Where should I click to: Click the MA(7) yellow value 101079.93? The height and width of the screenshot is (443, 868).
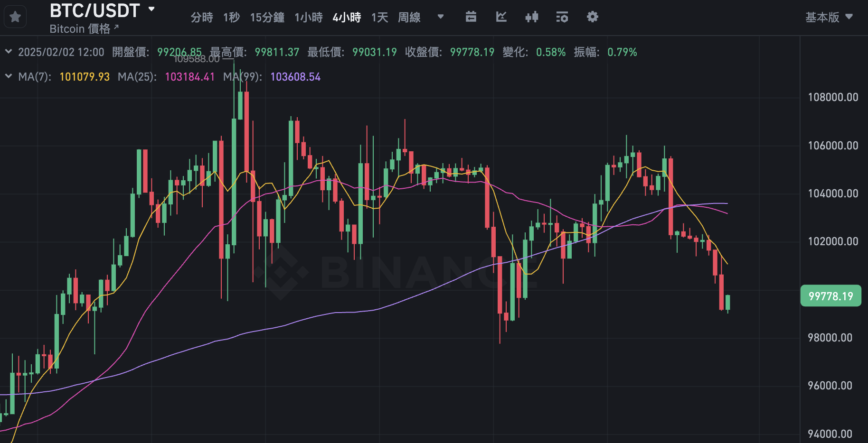(x=85, y=77)
